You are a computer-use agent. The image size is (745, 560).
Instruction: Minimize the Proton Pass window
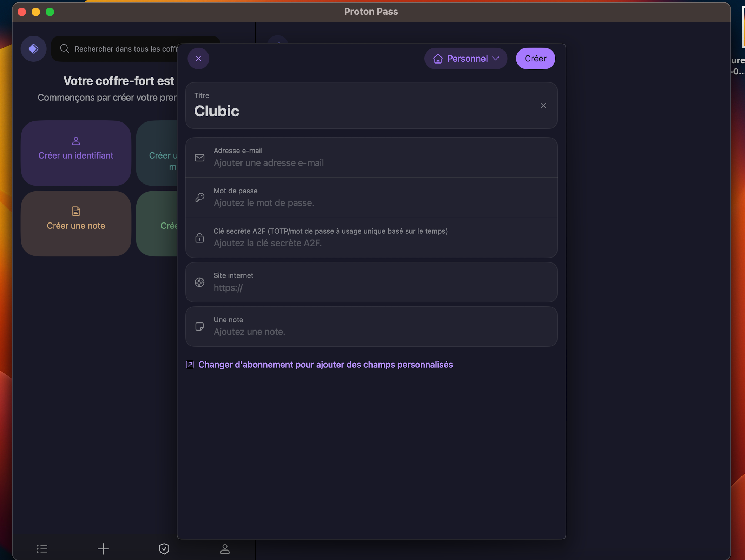pyautogui.click(x=36, y=12)
